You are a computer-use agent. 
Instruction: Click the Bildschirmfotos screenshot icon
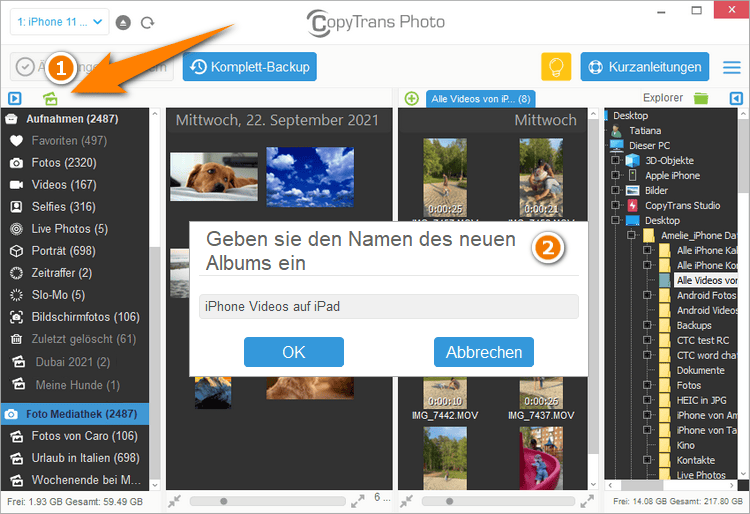(16, 317)
